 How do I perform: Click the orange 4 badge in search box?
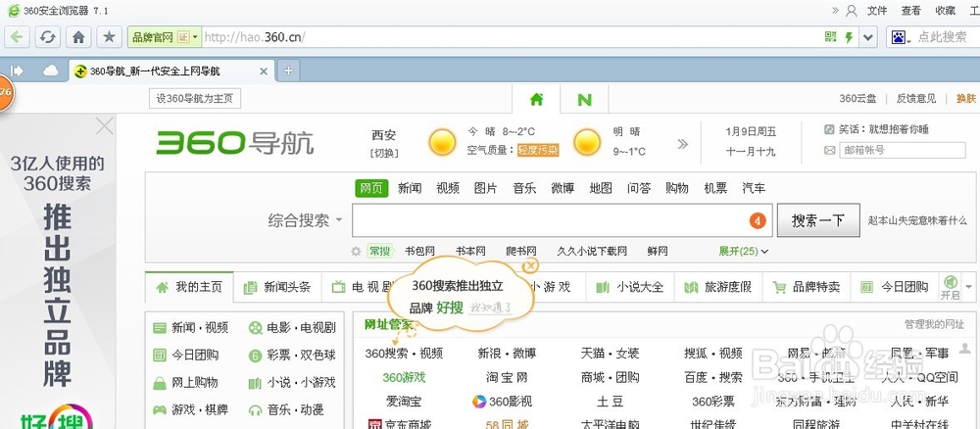(x=758, y=220)
